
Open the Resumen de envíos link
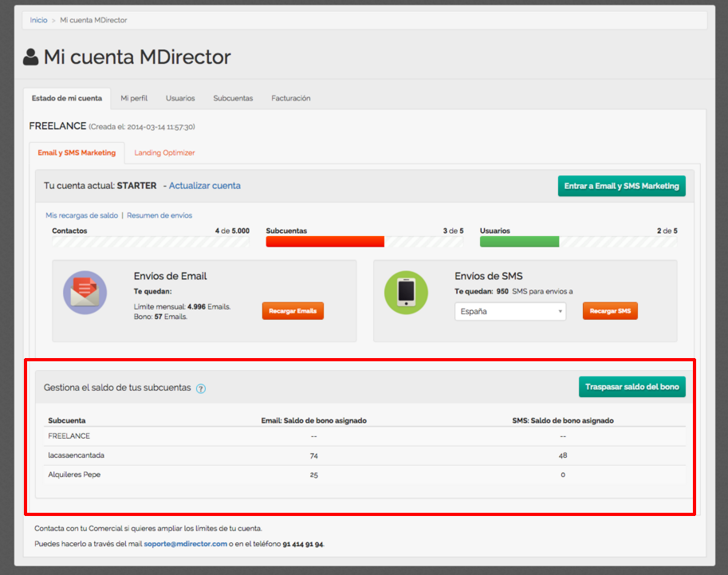[x=159, y=215]
